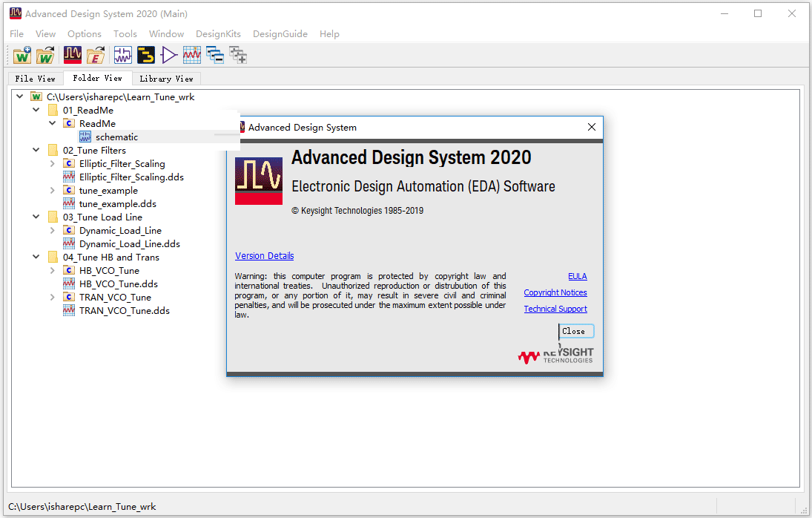Expand the HB_VCO_Tune cell
The width and height of the screenshot is (812, 518).
(x=53, y=271)
